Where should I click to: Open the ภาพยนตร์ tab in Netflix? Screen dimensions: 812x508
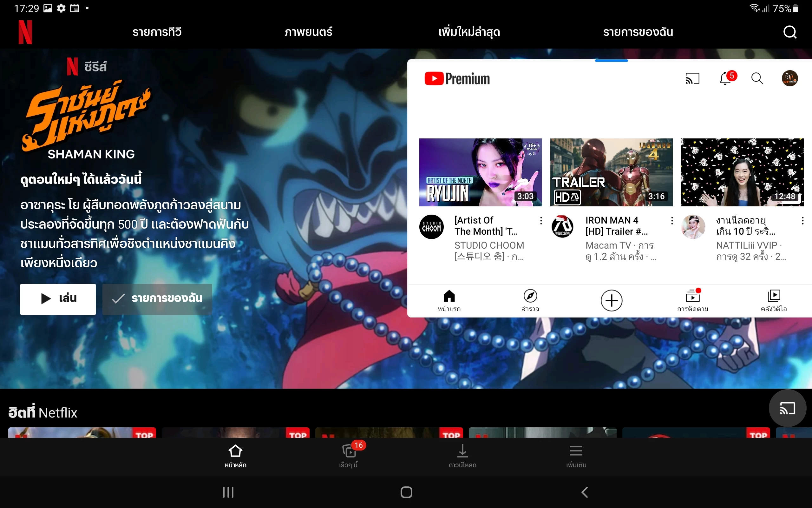308,32
